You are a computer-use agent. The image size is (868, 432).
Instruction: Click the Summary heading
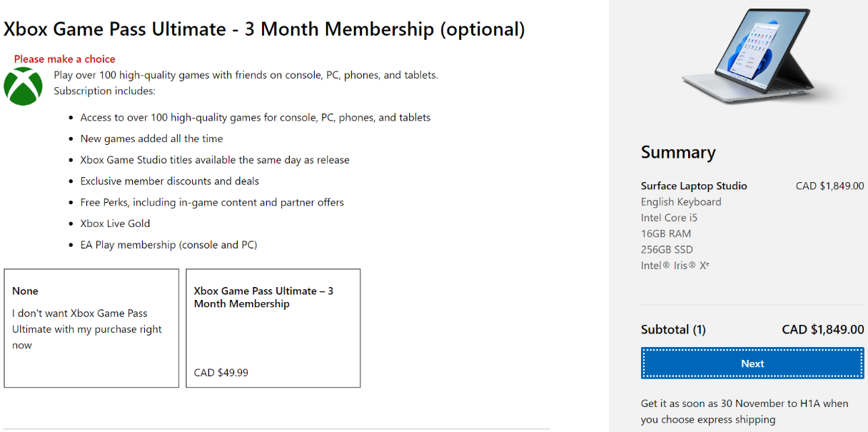(677, 152)
